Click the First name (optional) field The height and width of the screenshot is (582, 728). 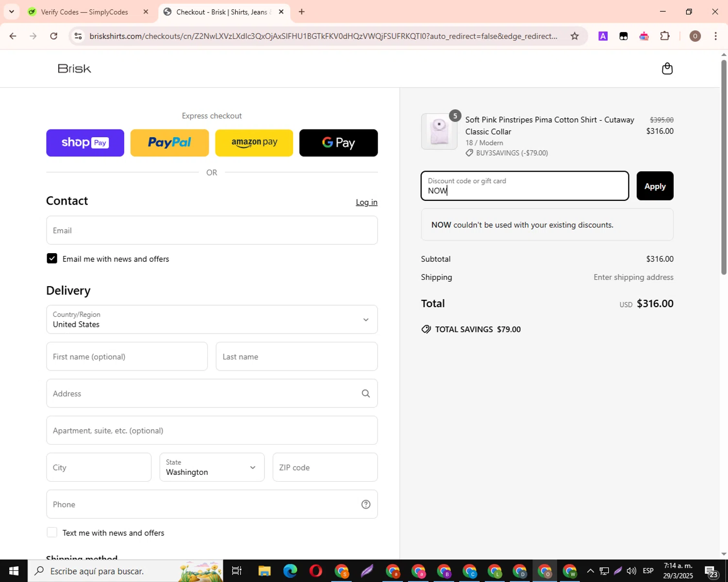127,356
